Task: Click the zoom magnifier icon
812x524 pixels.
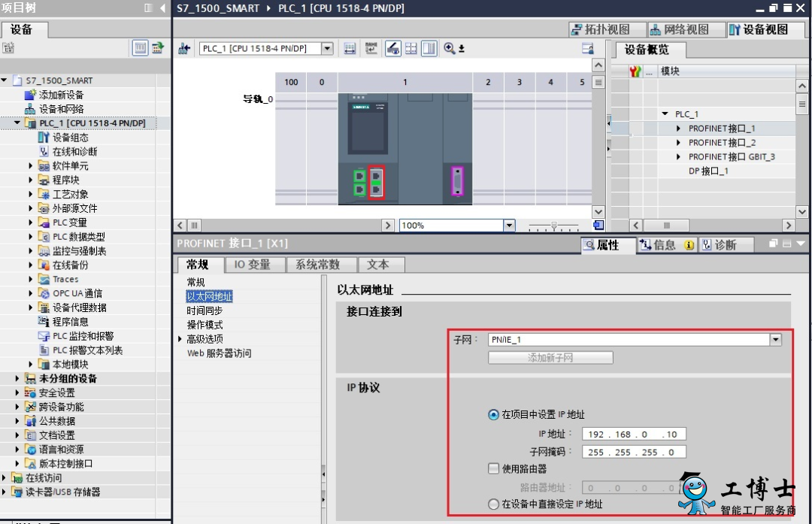Action: (x=449, y=49)
